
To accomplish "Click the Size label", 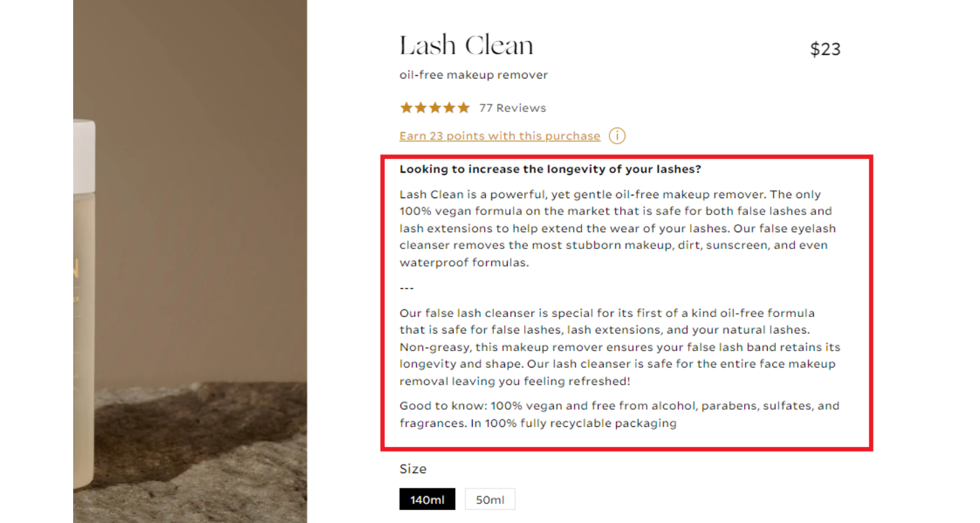I will coord(413,469).
